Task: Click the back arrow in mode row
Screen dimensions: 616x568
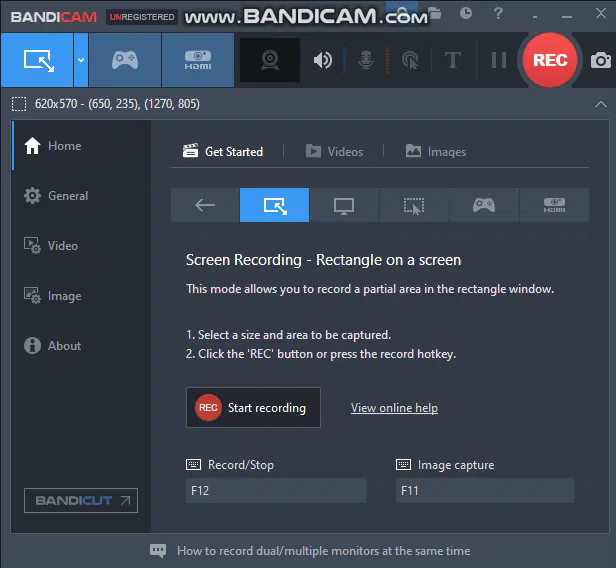Action: [x=205, y=205]
